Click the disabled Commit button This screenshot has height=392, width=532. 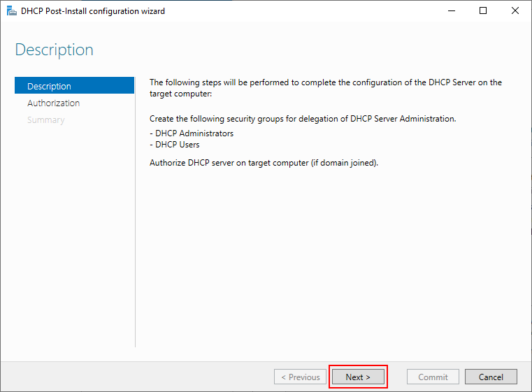(433, 377)
